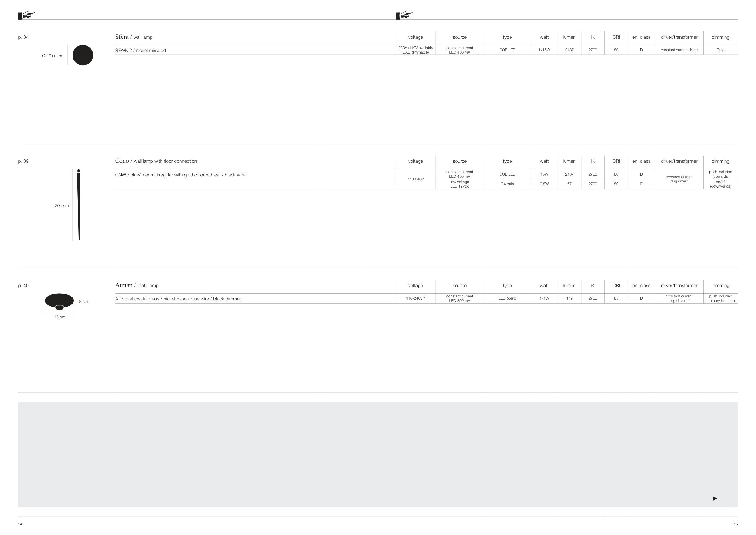
Task: Click the Sfera round lamp silhouette
Action: point(83,55)
